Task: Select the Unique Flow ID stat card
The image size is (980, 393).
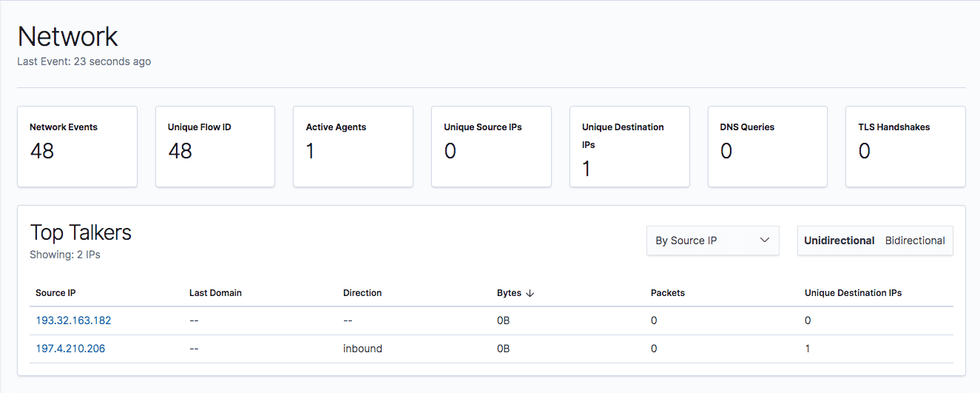Action: [x=215, y=147]
